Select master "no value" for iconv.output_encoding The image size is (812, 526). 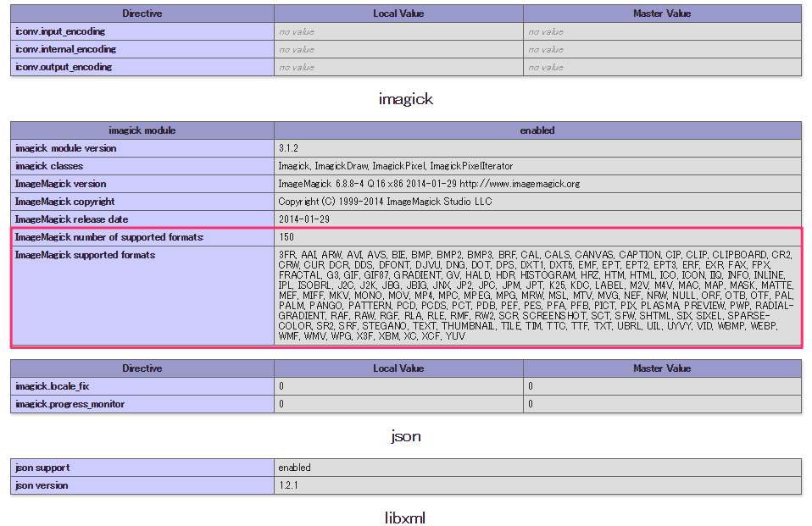(x=546, y=67)
